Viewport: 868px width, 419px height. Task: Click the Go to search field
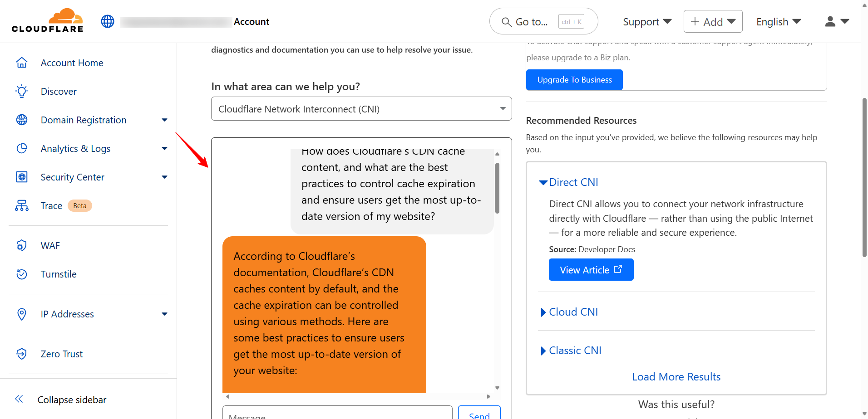coord(543,22)
